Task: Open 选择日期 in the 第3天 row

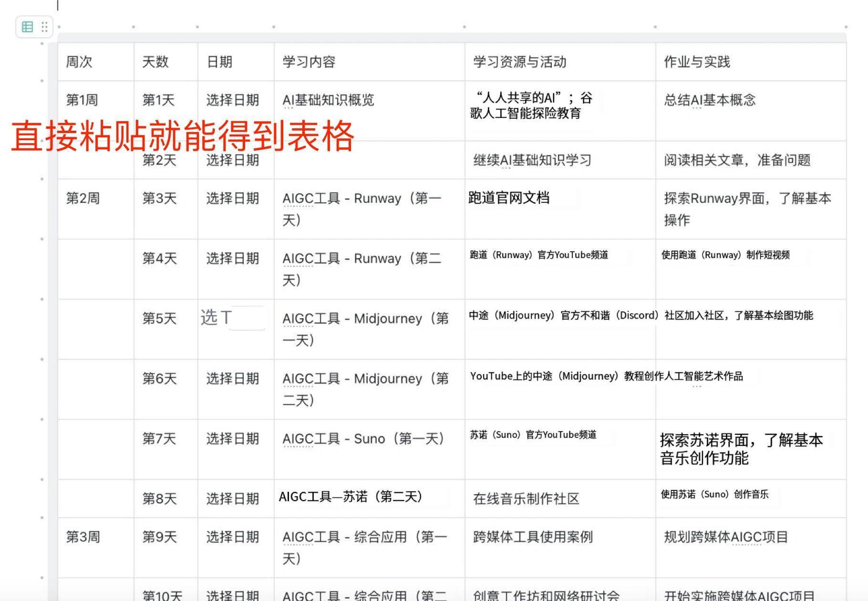Action: coord(233,198)
